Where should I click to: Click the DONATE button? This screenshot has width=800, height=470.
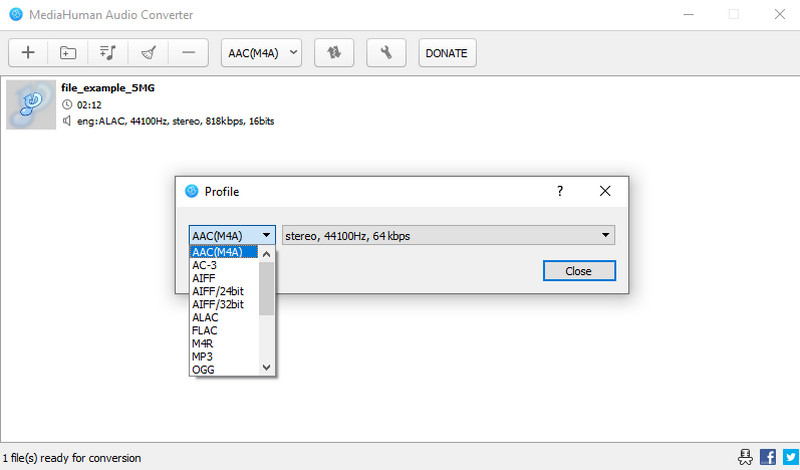point(447,53)
